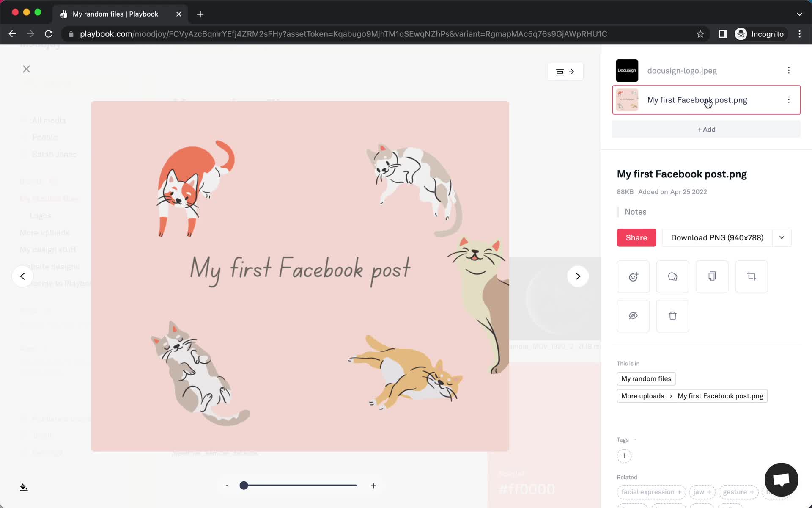The height and width of the screenshot is (508, 812).
Task: Click the Add new asset button
Action: [x=706, y=129]
